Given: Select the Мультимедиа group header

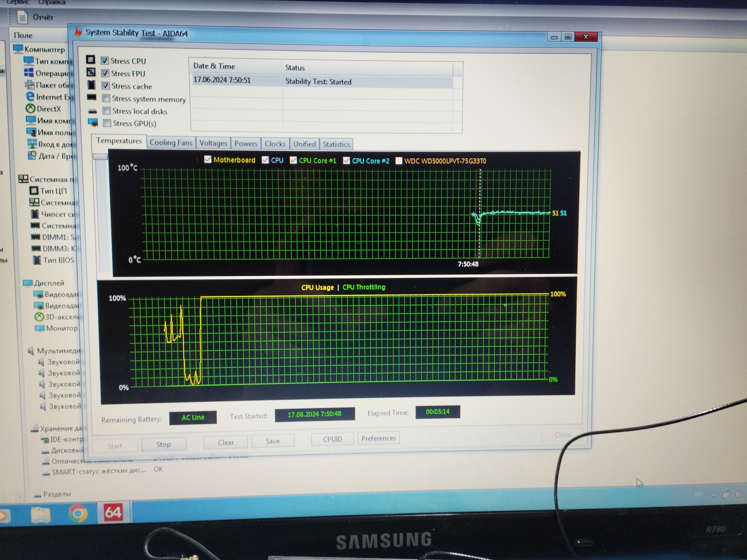Looking at the screenshot, I should (59, 351).
